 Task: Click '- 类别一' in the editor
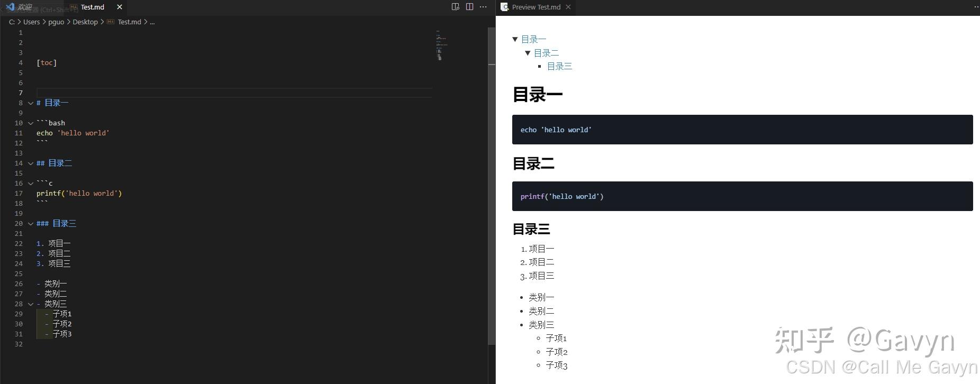pyautogui.click(x=52, y=284)
